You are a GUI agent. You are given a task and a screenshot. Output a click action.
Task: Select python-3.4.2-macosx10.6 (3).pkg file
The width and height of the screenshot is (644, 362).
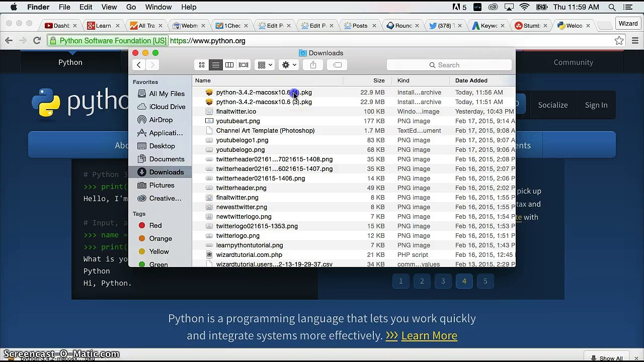354,102
